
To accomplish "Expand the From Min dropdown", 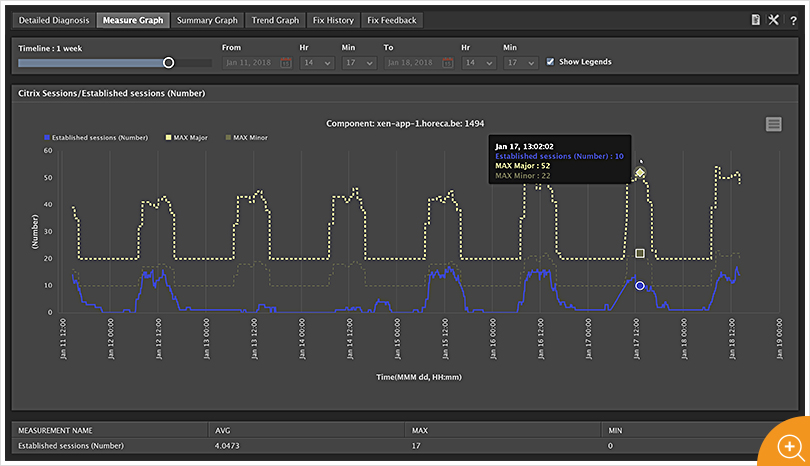I will coord(359,63).
